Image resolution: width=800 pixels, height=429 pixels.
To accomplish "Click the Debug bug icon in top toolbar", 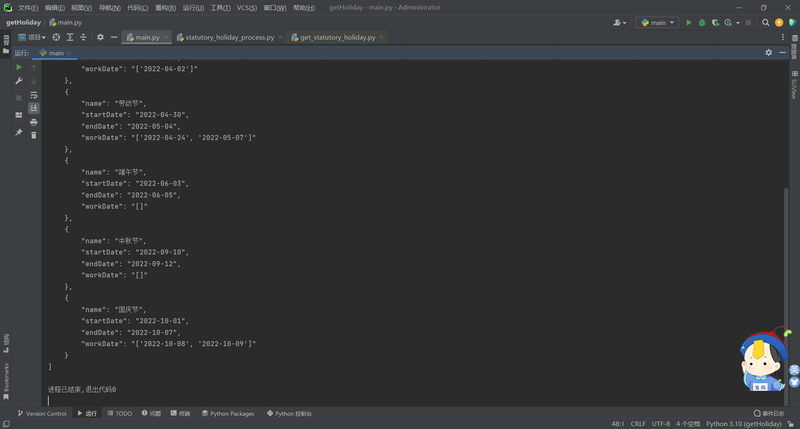I will 702,22.
